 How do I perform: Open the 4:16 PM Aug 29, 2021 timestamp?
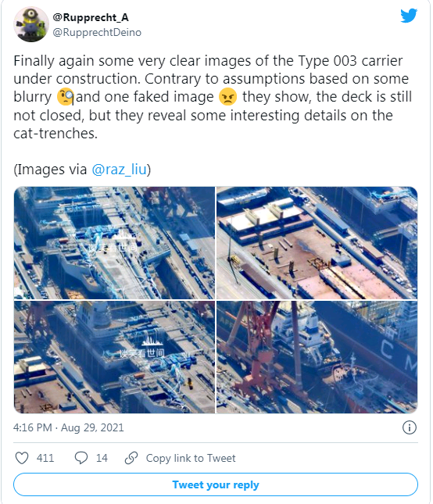pyautogui.click(x=69, y=427)
